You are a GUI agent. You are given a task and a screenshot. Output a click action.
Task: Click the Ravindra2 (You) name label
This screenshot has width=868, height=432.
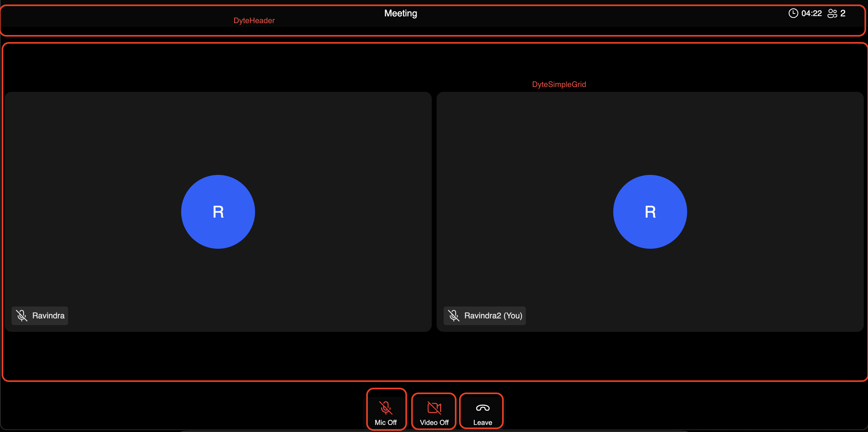coord(493,315)
